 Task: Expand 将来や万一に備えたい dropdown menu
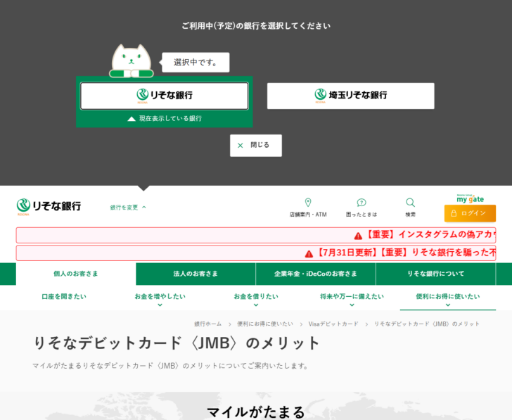[x=352, y=299]
